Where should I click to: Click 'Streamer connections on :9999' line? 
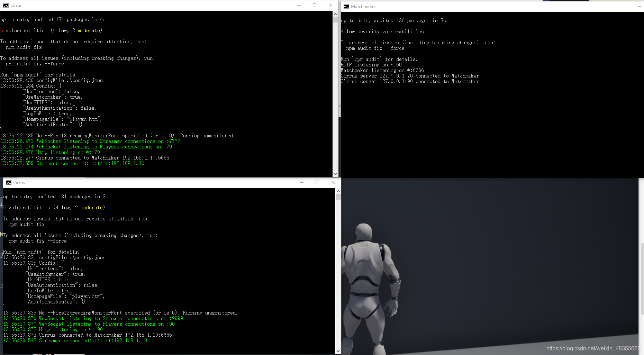[93, 318]
